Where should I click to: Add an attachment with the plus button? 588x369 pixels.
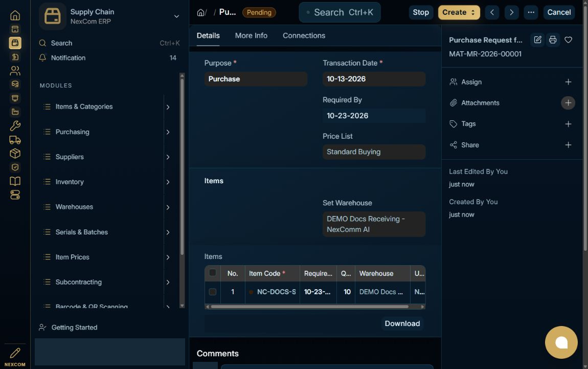tap(568, 103)
